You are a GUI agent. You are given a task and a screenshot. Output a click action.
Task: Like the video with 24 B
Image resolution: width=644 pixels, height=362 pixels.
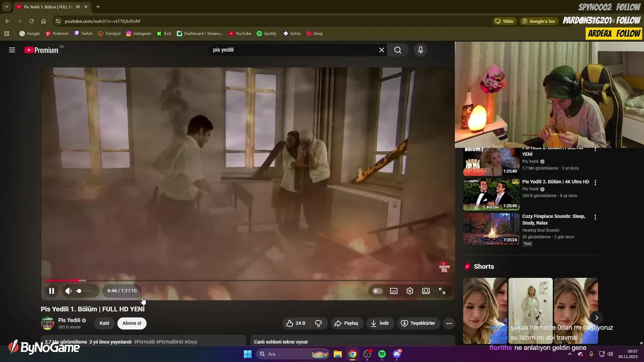coord(296,323)
